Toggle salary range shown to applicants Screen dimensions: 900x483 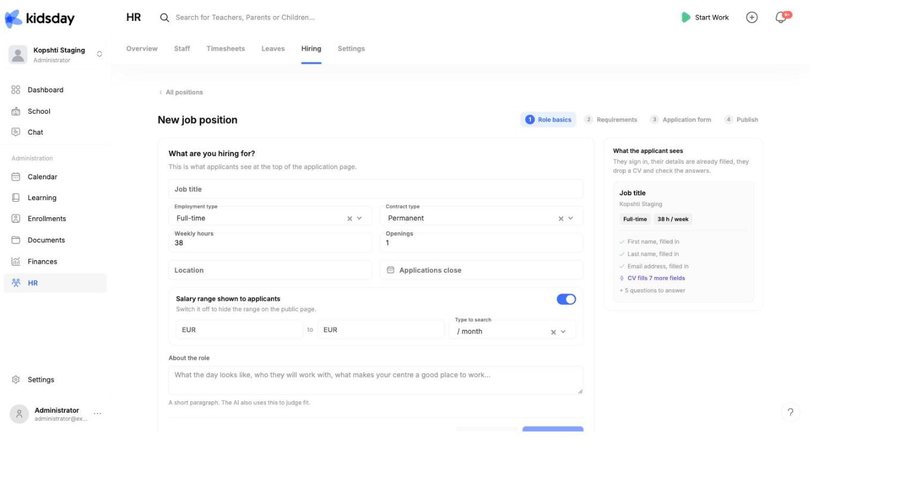566,299
